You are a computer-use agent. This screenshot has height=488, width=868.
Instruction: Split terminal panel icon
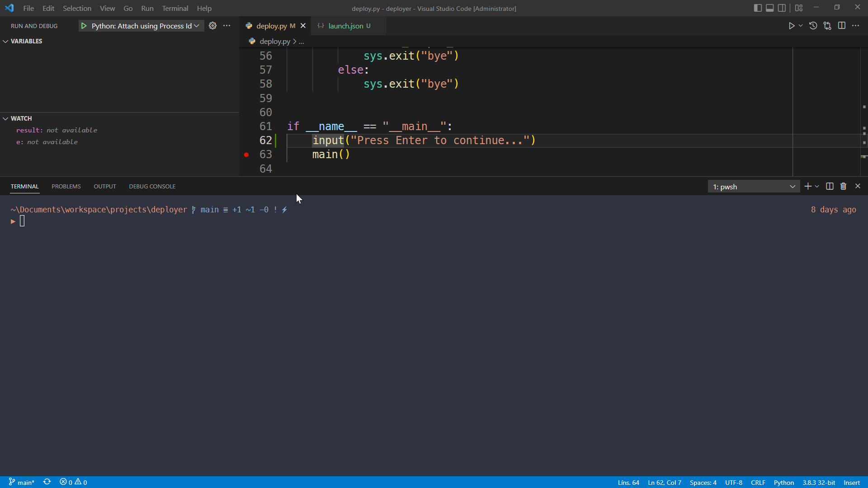click(830, 186)
